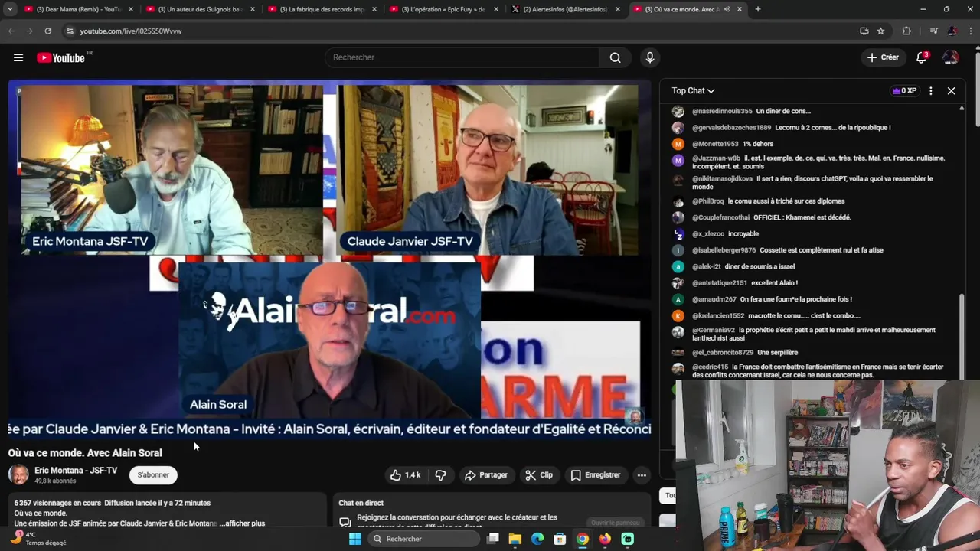
Task: Open the weather widget 4°C Temps dégagé
Action: tap(38, 538)
